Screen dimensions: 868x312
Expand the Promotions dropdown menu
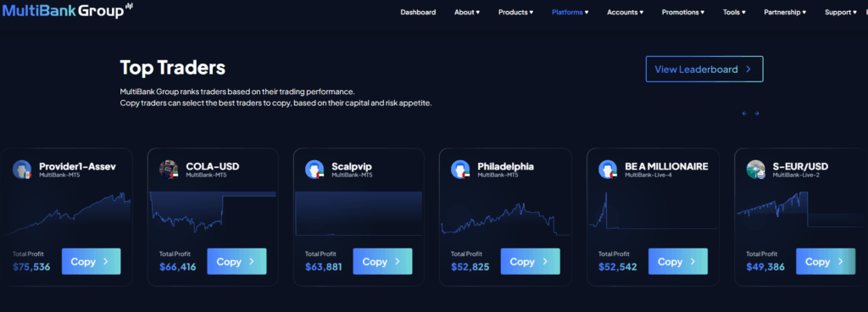coord(683,12)
